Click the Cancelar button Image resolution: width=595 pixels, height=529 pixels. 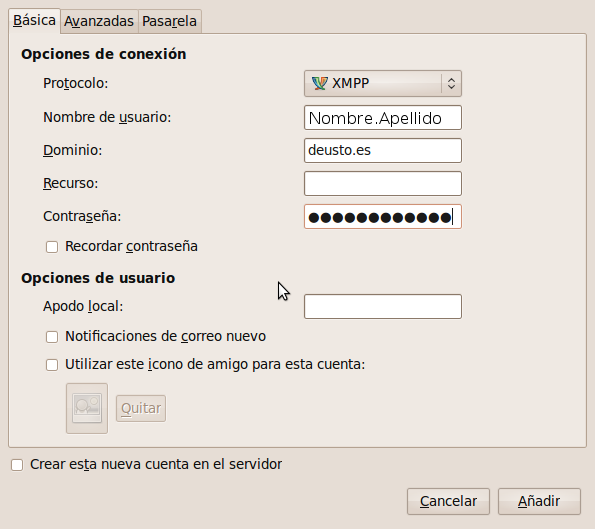point(448,501)
